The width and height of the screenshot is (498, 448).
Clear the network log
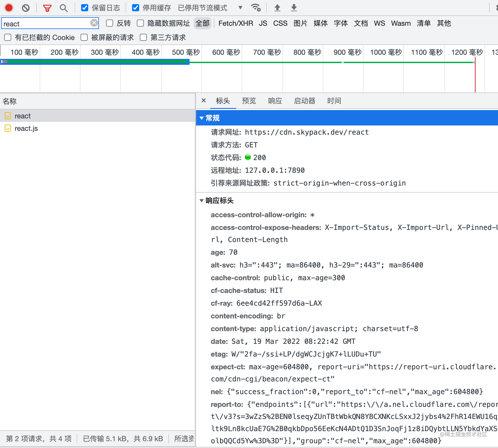point(26,8)
